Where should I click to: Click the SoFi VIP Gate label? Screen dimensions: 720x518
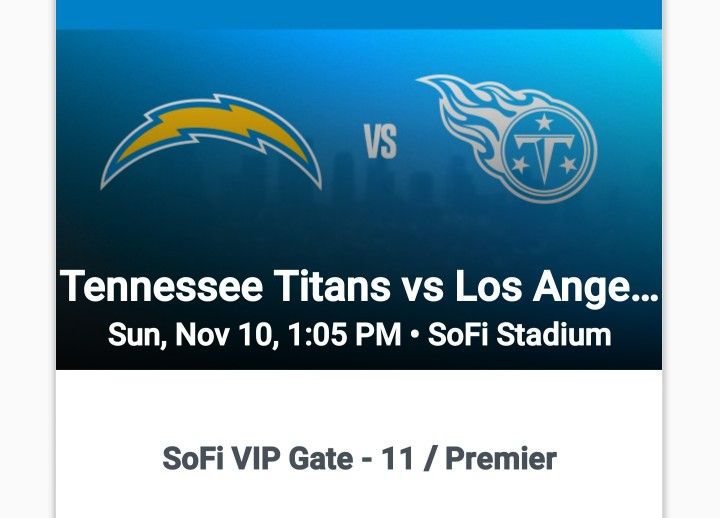click(258, 459)
